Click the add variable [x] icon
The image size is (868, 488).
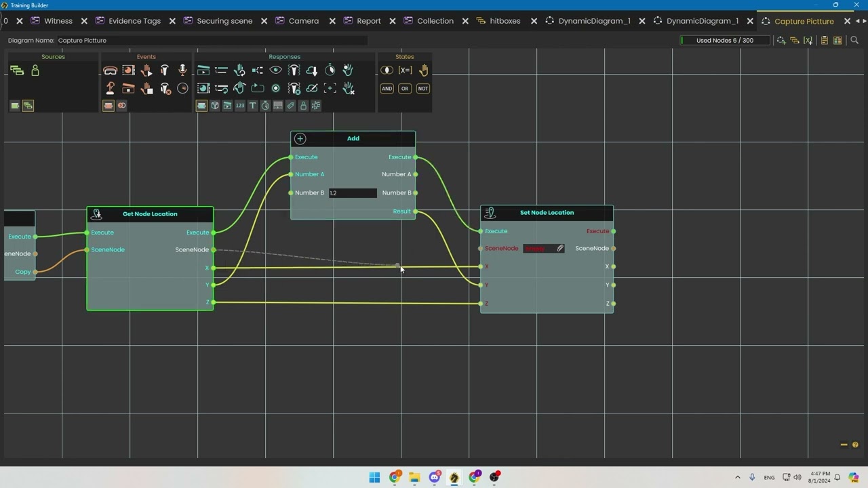pyautogui.click(x=808, y=41)
